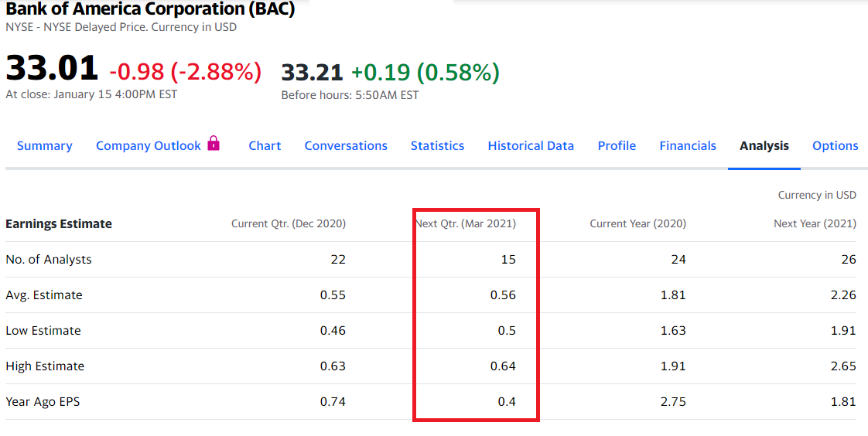View the Historical Data tab
Viewport: 868px width, 436px height.
pos(531,145)
